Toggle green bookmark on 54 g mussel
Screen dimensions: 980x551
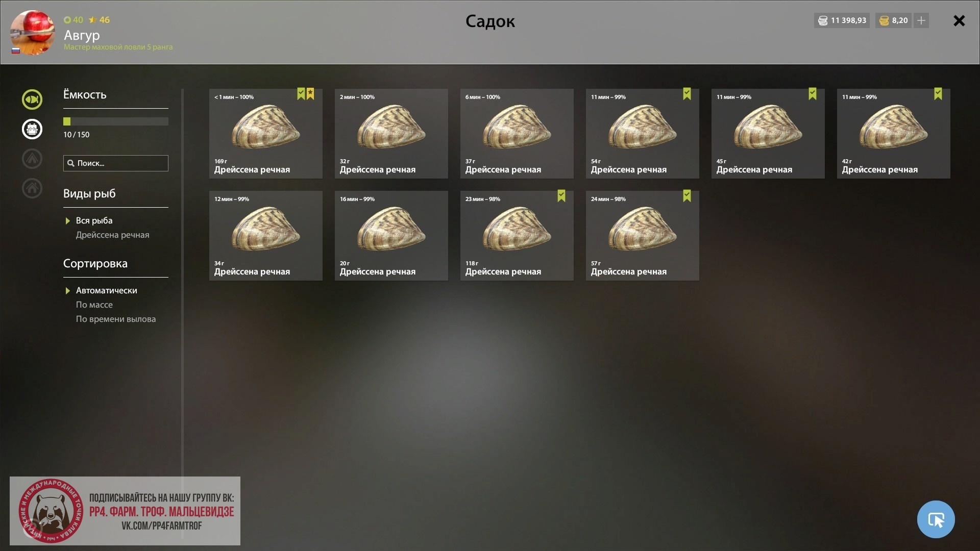(687, 94)
